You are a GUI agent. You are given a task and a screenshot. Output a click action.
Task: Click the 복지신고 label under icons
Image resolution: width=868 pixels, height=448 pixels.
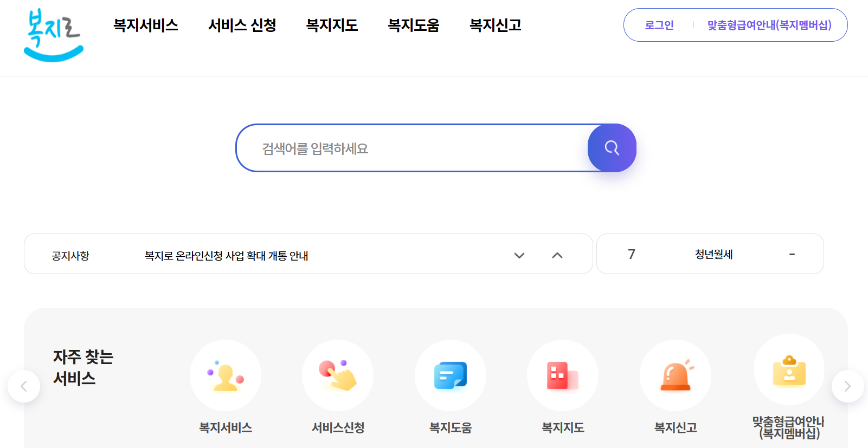click(x=676, y=427)
